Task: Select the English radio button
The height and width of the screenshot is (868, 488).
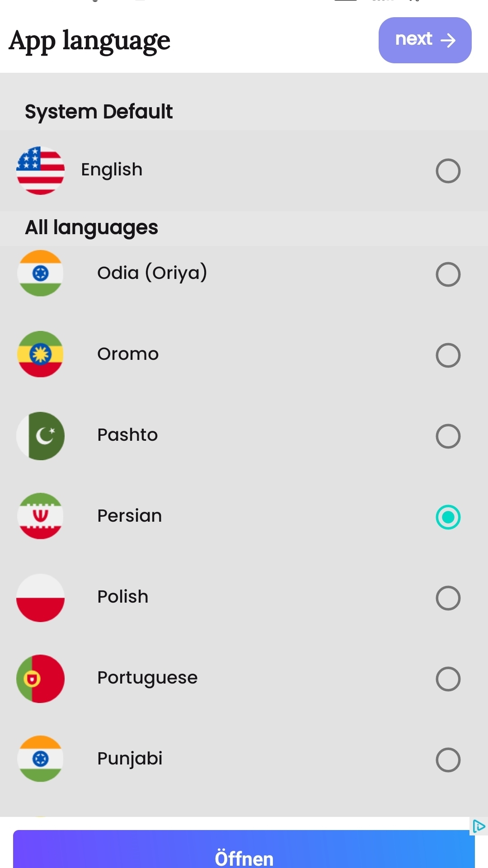Action: point(448,171)
